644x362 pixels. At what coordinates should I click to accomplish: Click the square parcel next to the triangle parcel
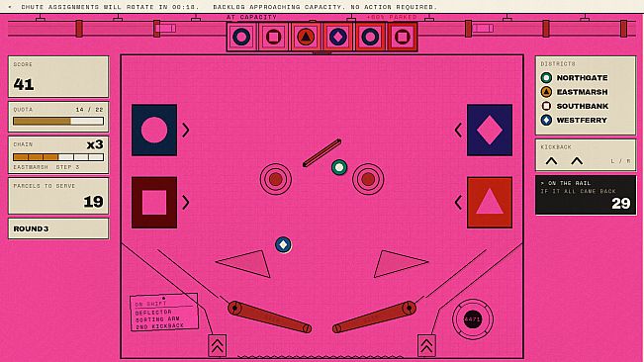coord(273,37)
